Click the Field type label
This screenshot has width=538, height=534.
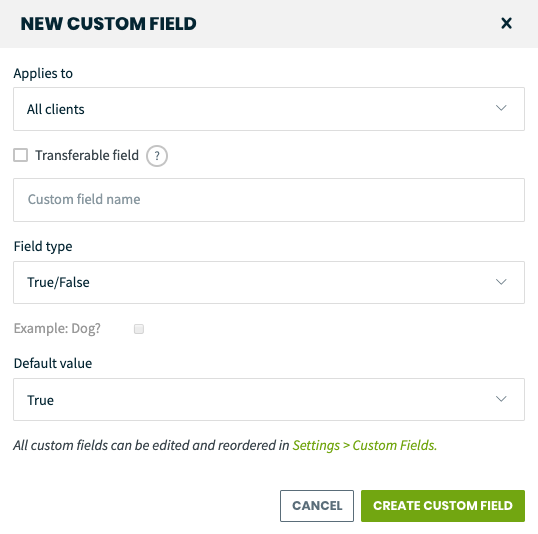(x=43, y=246)
